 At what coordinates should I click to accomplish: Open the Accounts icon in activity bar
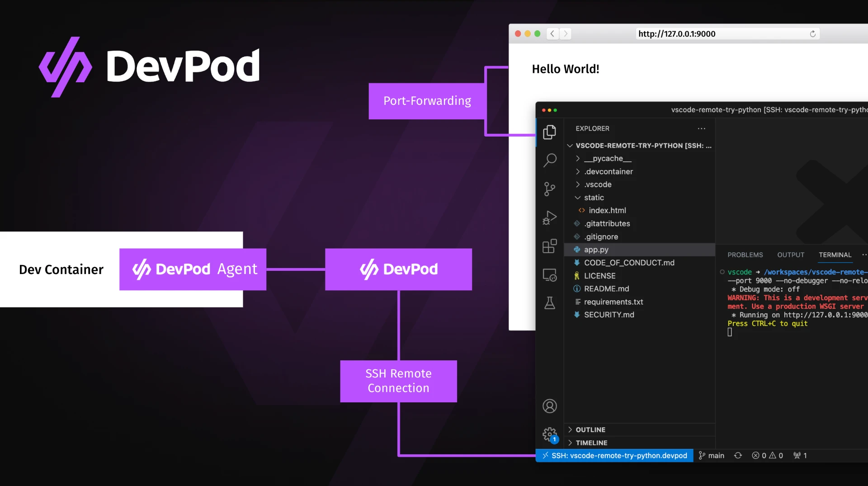pos(550,406)
